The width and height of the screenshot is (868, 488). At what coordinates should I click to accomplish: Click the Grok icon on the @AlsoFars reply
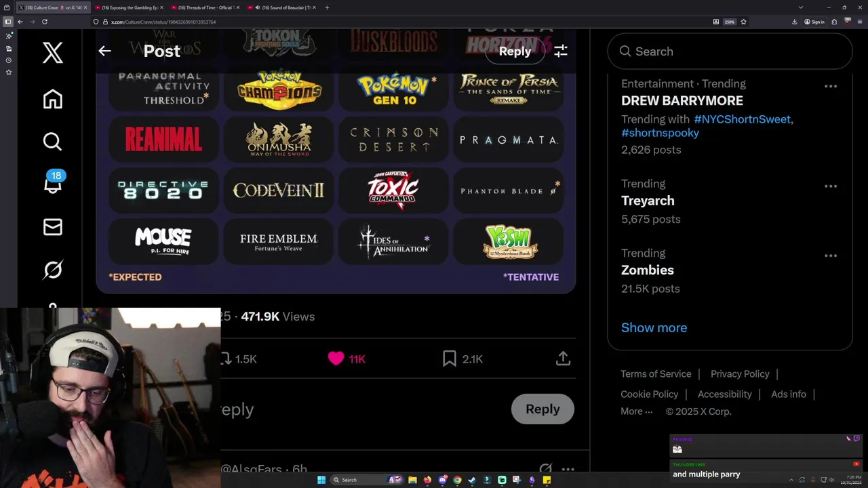coord(545,469)
